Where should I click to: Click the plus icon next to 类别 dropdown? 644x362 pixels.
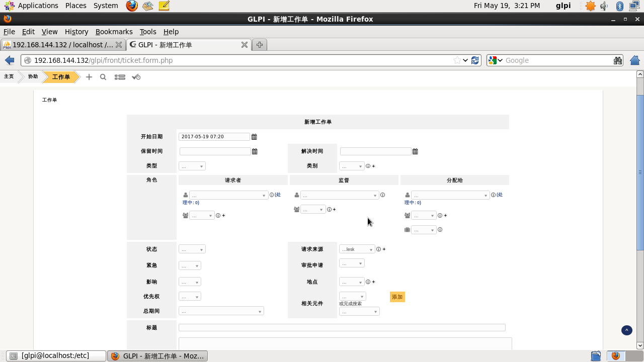coord(373,166)
